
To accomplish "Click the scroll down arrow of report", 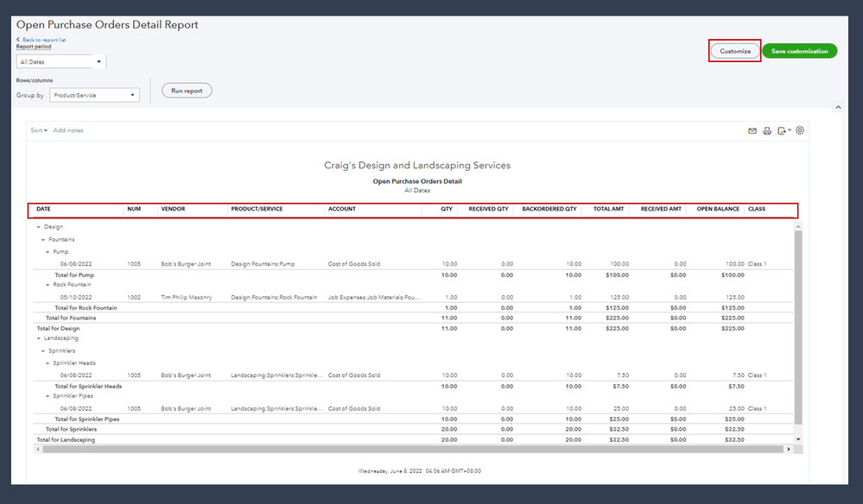I will 798,439.
